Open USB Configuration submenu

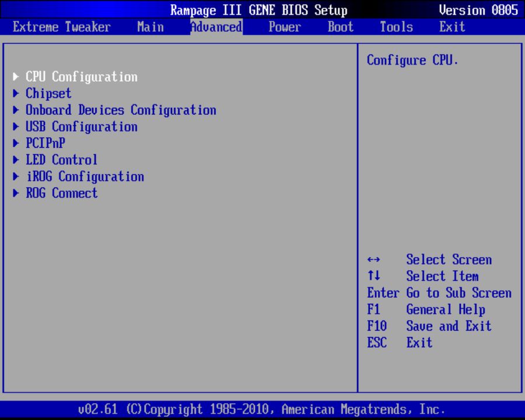click(81, 127)
